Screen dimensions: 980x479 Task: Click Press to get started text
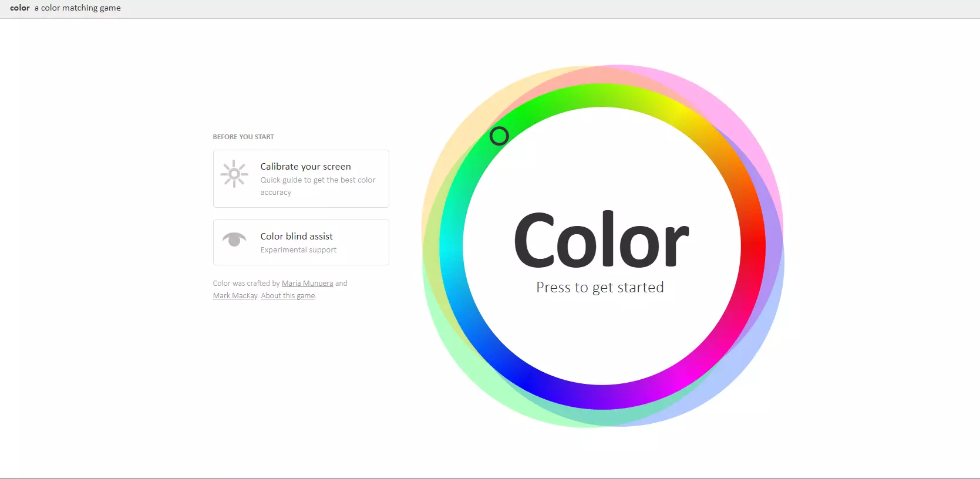600,288
